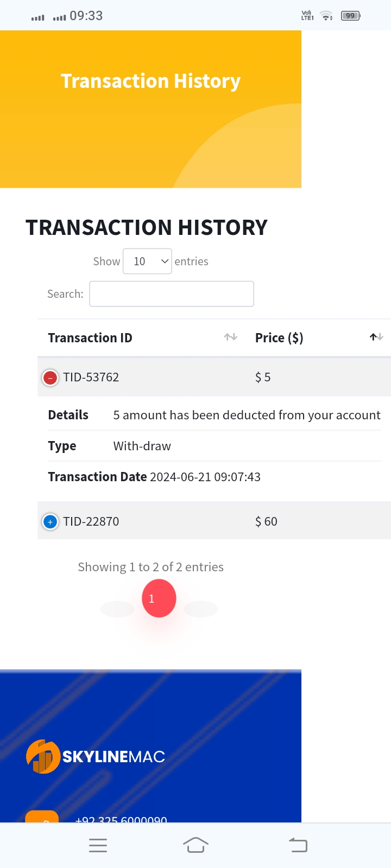Tap the battery status icon showing 99
Viewport: 391px width, 868px height.
pyautogui.click(x=351, y=16)
